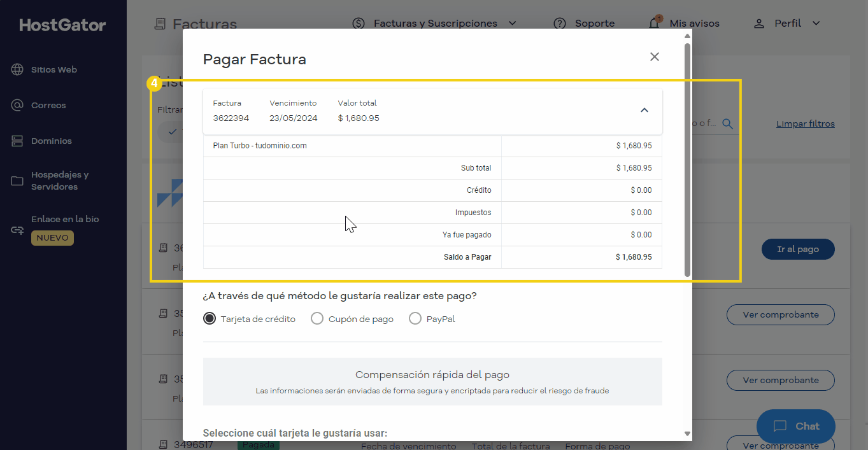This screenshot has height=450, width=868.
Task: Open Enlace en la bio section
Action: point(65,219)
